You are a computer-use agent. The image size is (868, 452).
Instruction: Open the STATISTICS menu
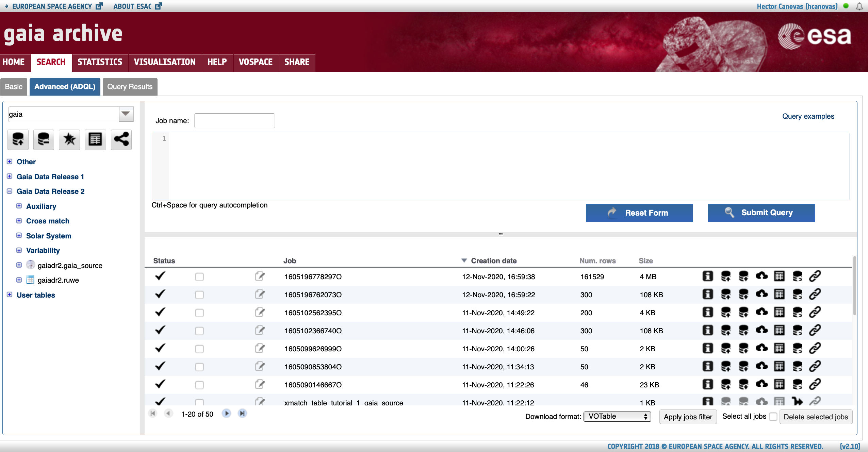pos(100,62)
